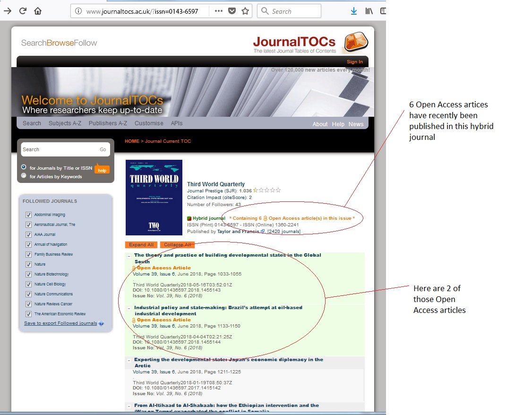Screen dimensions: 532x415
Task: Click the magnifier icon in browser search box
Action: [265, 11]
